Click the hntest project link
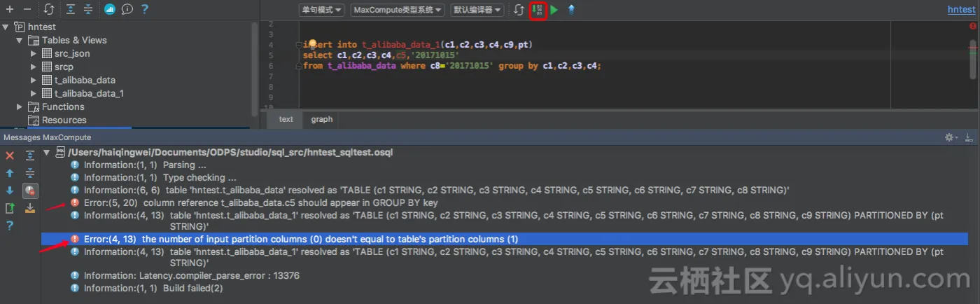This screenshot has width=980, height=304. 960,9
